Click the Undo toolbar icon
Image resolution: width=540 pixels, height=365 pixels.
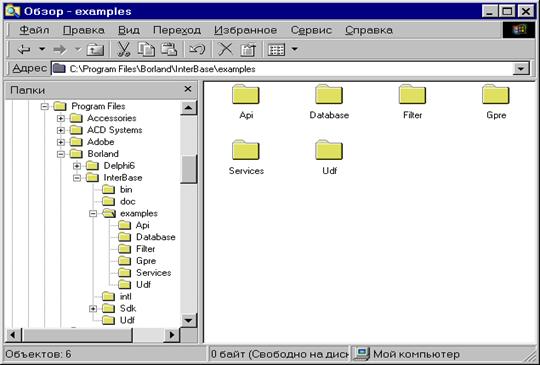click(197, 50)
